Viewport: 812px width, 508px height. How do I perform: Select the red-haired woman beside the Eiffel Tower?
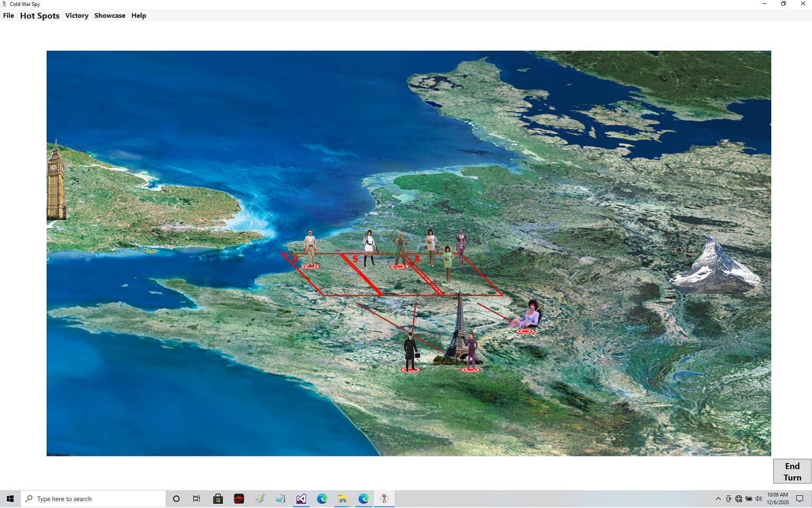[470, 350]
